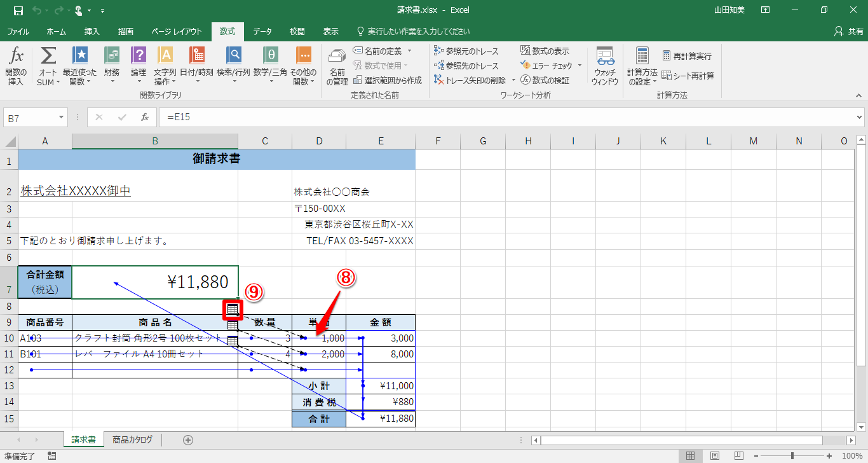This screenshot has height=463, width=868.
Task: Click the zoom slider handle
Action: (792, 455)
